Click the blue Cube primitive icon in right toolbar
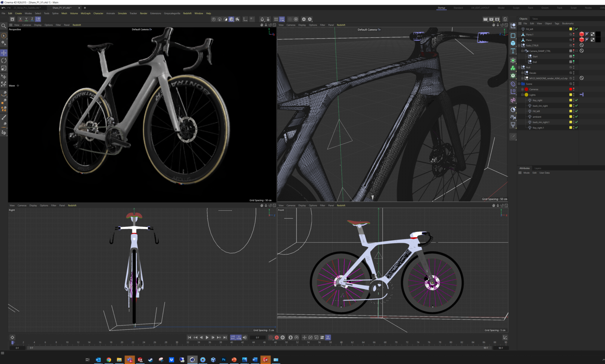The width and height of the screenshot is (605, 364). (x=513, y=43)
